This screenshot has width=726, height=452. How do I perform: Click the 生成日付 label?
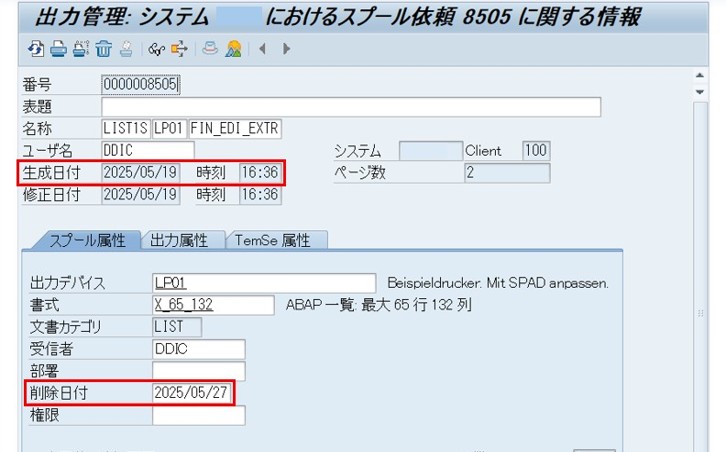point(51,172)
